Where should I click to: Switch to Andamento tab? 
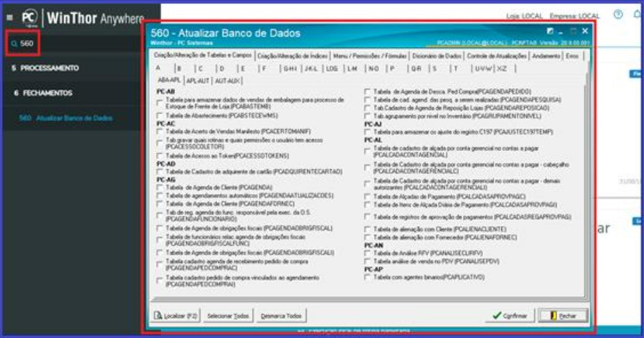[546, 56]
